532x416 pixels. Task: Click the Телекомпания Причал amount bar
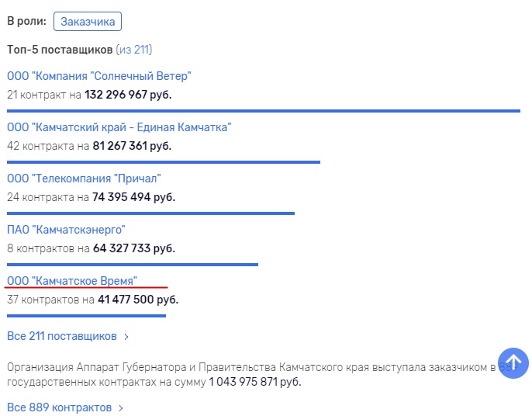pos(150,213)
